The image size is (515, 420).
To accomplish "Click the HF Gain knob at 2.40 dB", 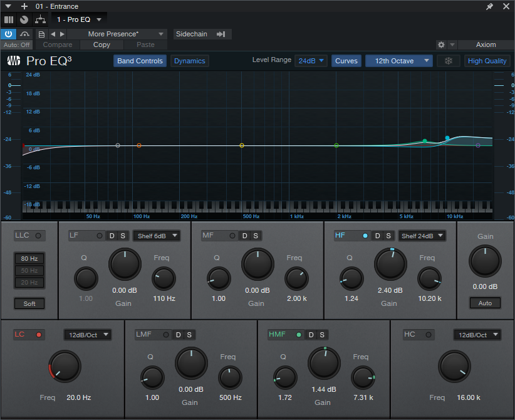I will [390, 264].
